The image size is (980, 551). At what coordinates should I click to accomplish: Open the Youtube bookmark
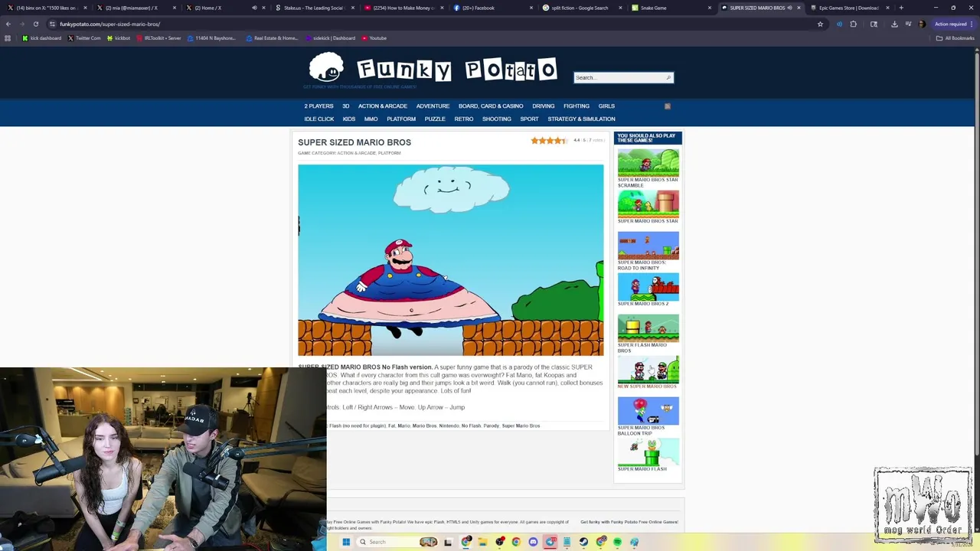[x=374, y=37]
